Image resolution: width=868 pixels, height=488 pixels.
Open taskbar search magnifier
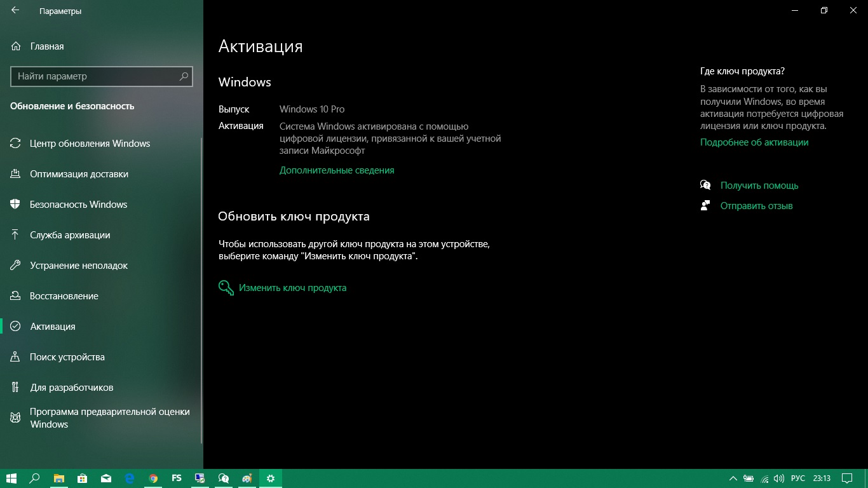[35, 478]
